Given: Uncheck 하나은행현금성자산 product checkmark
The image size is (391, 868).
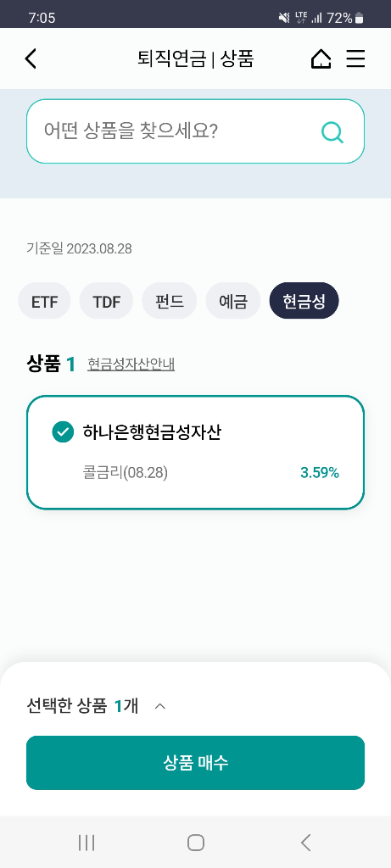Looking at the screenshot, I should [63, 432].
